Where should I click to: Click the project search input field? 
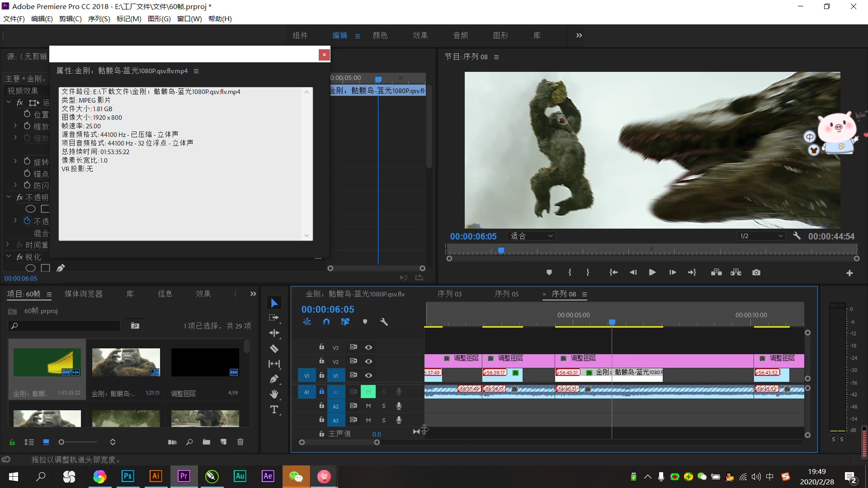64,325
